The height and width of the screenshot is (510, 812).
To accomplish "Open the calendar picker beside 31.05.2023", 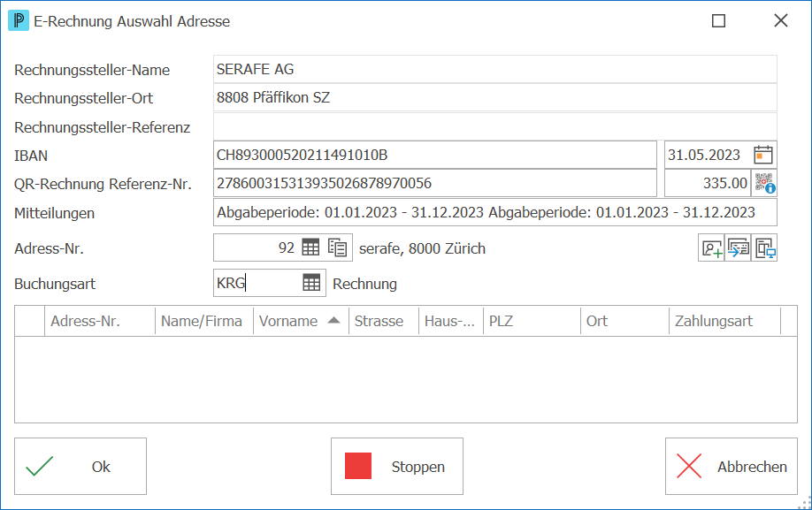I will 762,155.
